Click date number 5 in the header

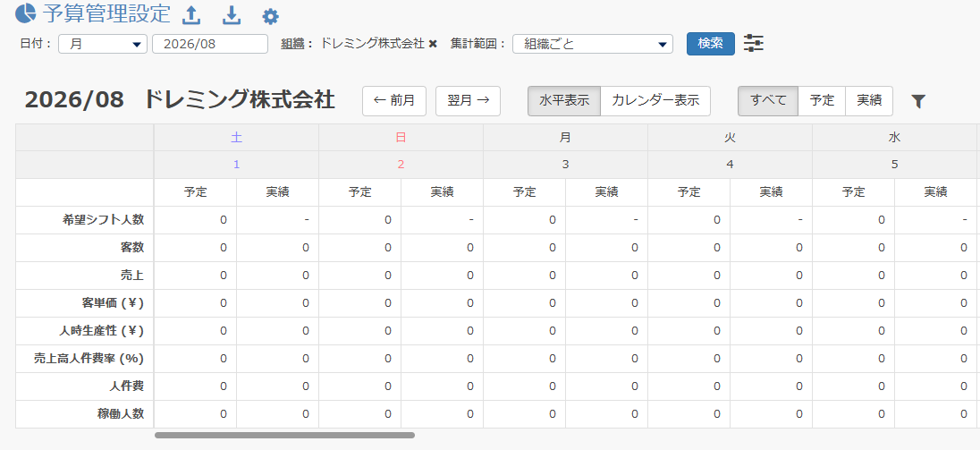(894, 165)
